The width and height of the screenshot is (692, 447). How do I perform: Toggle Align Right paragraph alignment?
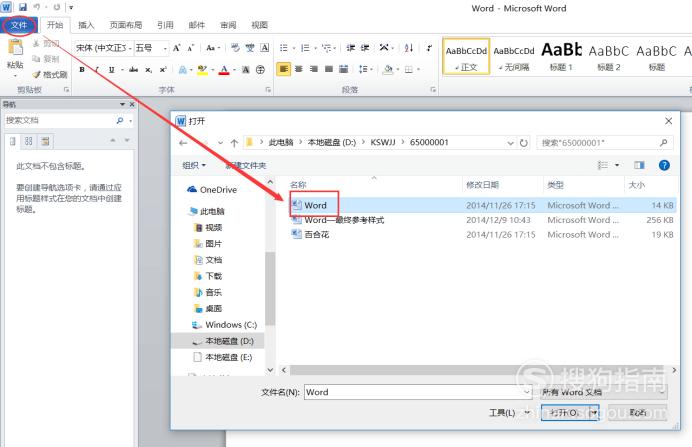click(x=314, y=69)
